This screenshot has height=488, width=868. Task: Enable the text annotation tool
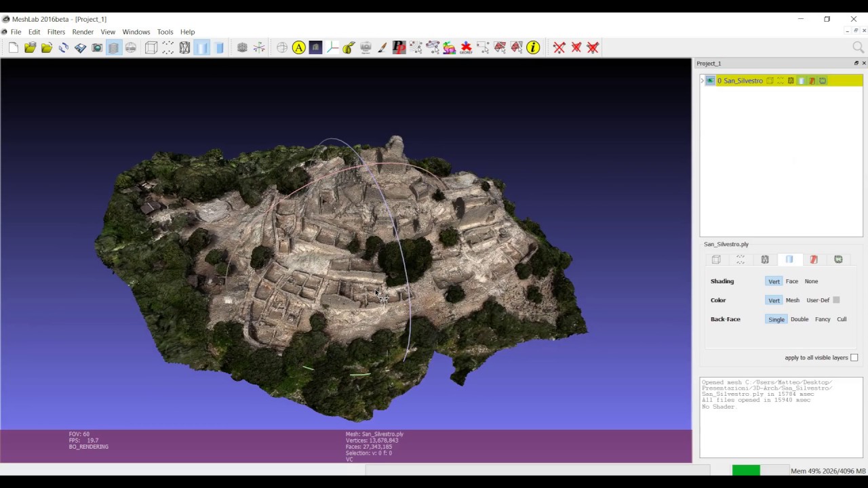coord(298,47)
